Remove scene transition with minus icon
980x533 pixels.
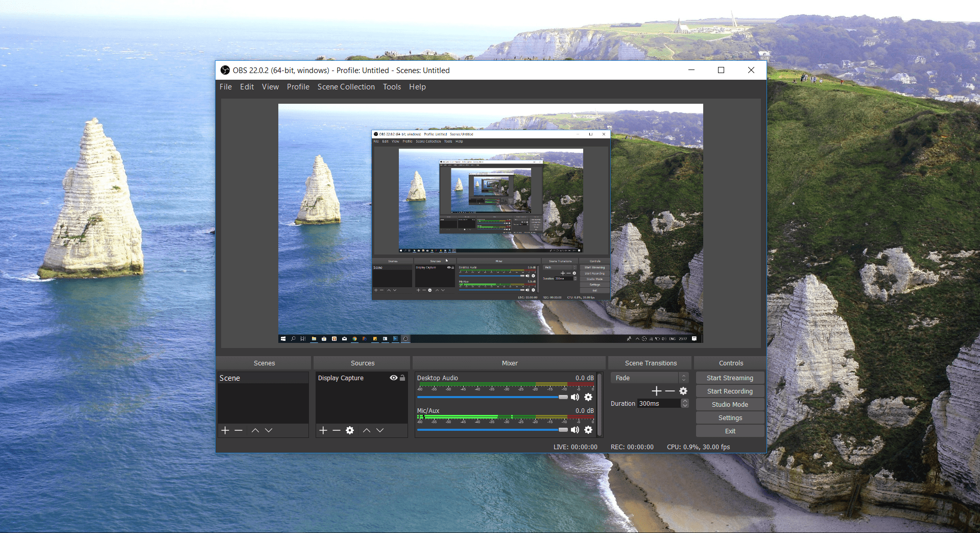(670, 391)
